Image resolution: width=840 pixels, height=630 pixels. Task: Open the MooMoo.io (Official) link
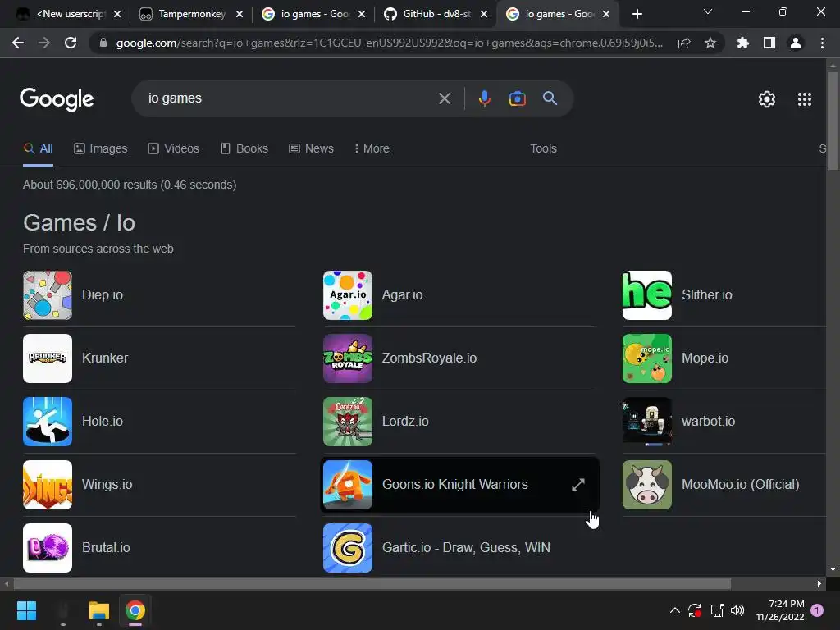(741, 485)
